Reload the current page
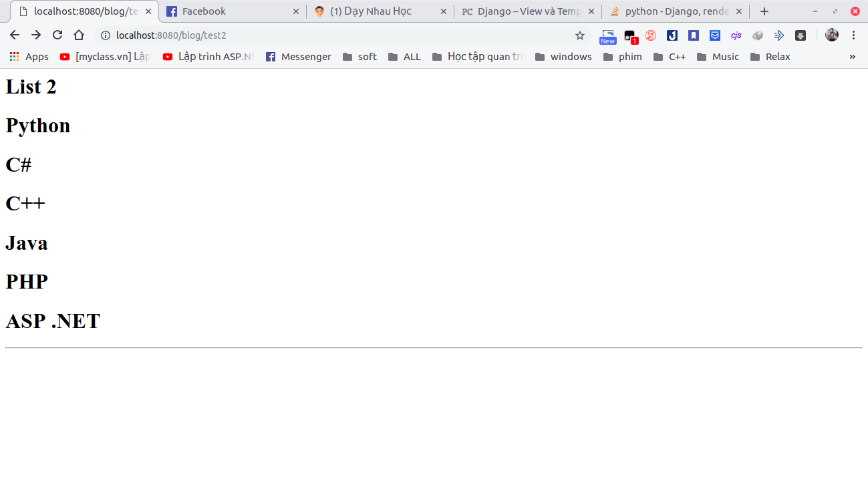The height and width of the screenshot is (495, 868). [x=57, y=35]
